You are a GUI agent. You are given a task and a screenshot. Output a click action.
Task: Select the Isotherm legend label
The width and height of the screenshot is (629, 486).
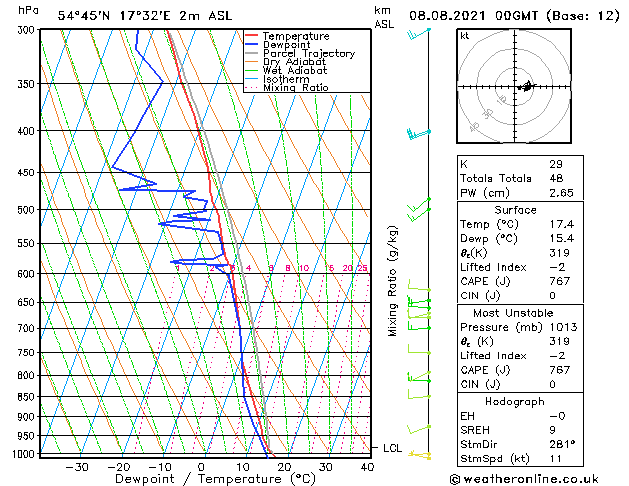pos(286,79)
